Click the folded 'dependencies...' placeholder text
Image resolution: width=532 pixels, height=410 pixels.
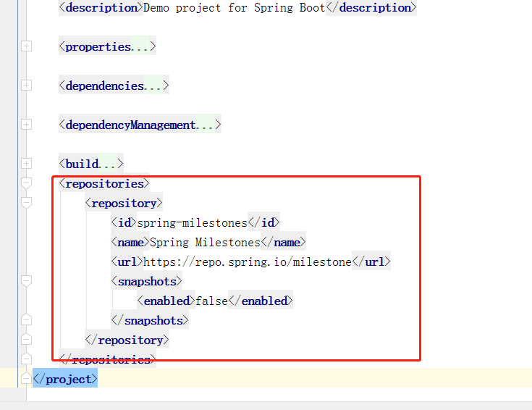pyautogui.click(x=114, y=85)
